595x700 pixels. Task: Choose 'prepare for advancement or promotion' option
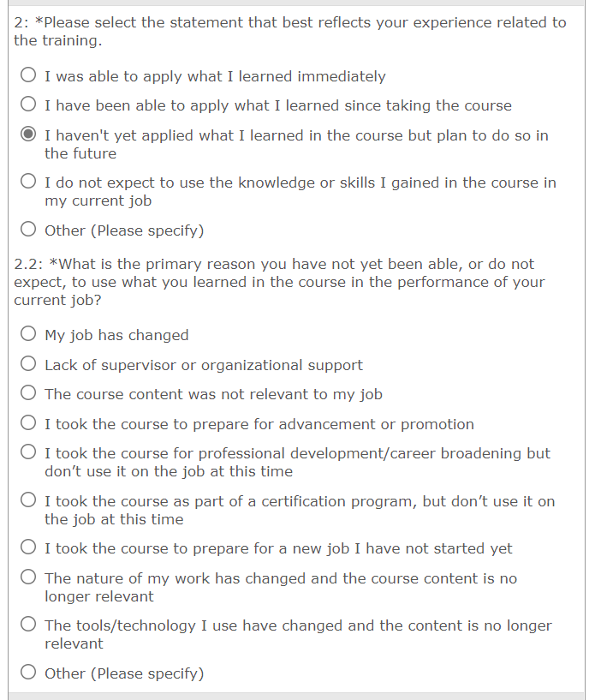[x=28, y=424]
